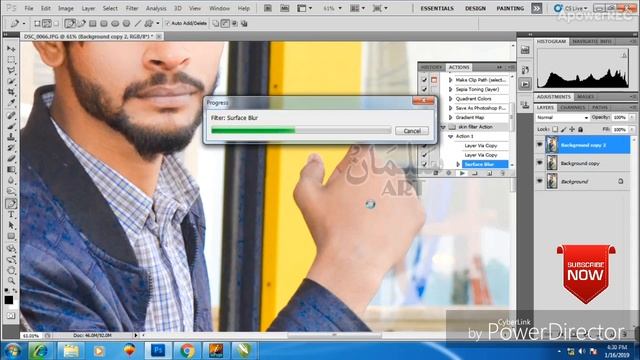This screenshot has height=360, width=640.
Task: Expand the Surface Blur step
Action: 458,164
